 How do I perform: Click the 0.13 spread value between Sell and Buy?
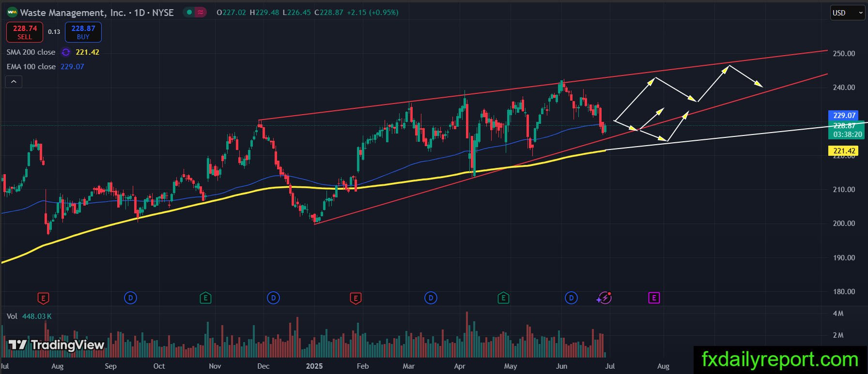click(54, 32)
